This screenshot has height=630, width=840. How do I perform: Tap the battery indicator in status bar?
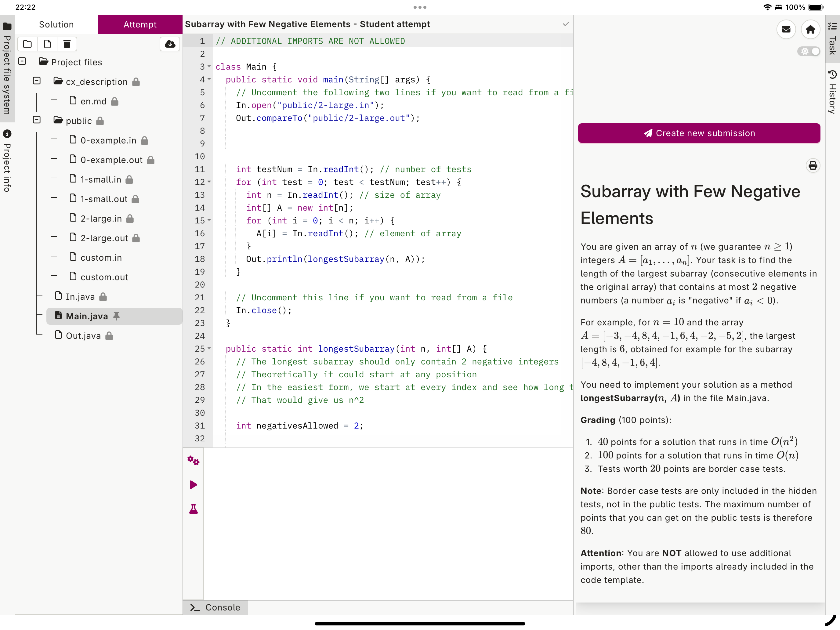816,7
